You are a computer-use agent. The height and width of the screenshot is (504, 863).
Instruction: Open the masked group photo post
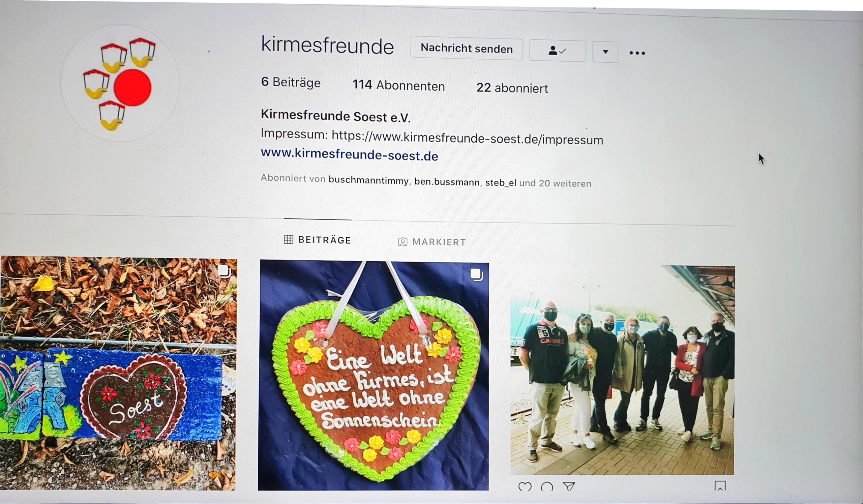click(622, 370)
